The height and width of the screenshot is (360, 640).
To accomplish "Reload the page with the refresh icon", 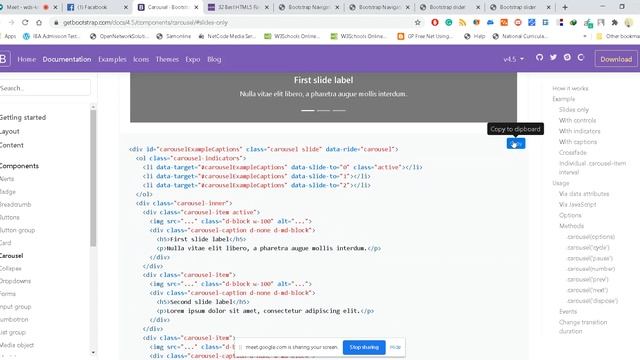I will click(x=25, y=22).
